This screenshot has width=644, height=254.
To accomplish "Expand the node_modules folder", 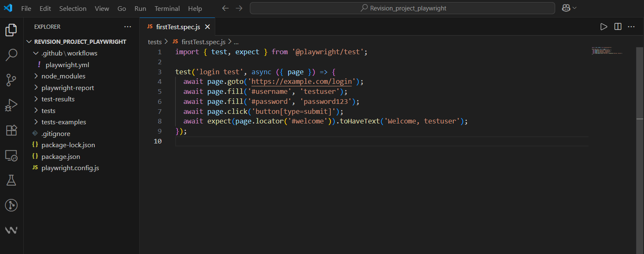I will click(63, 76).
